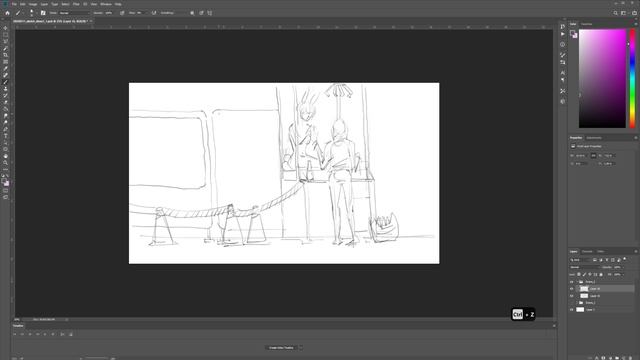640x360 pixels.
Task: Click the Create Video Timeline button
Action: tap(281, 348)
